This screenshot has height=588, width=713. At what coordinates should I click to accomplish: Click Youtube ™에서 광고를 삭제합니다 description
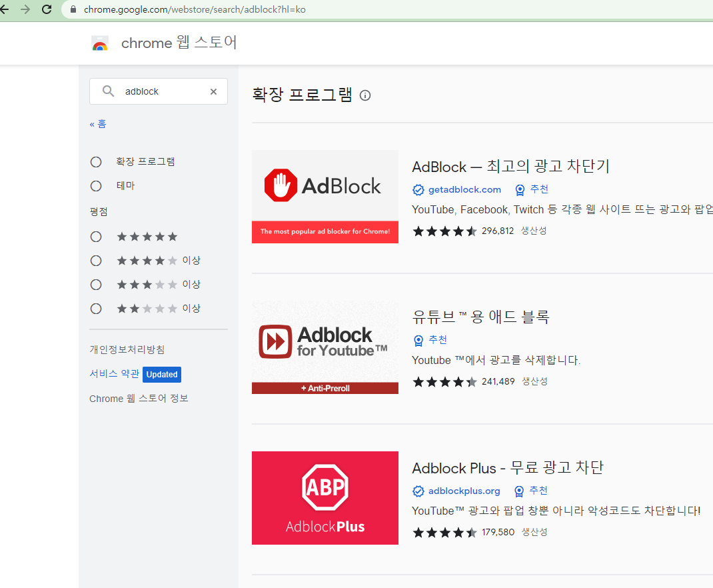pos(496,360)
